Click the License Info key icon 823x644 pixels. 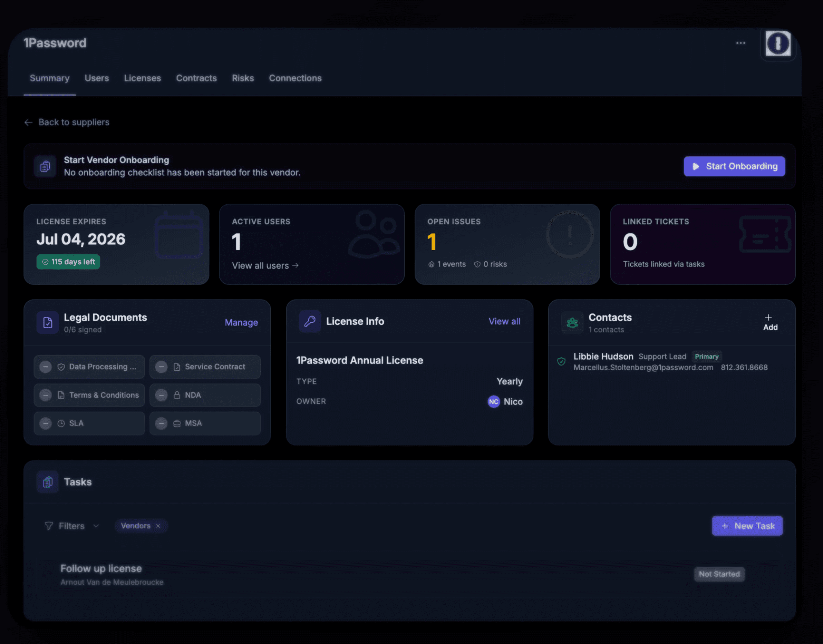tap(310, 321)
